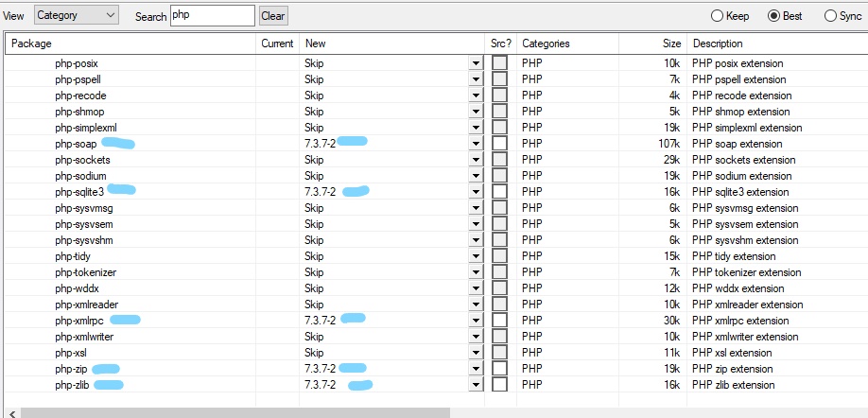The image size is (868, 418).
Task: Tick source checkbox for php-sqlite3
Action: click(499, 192)
